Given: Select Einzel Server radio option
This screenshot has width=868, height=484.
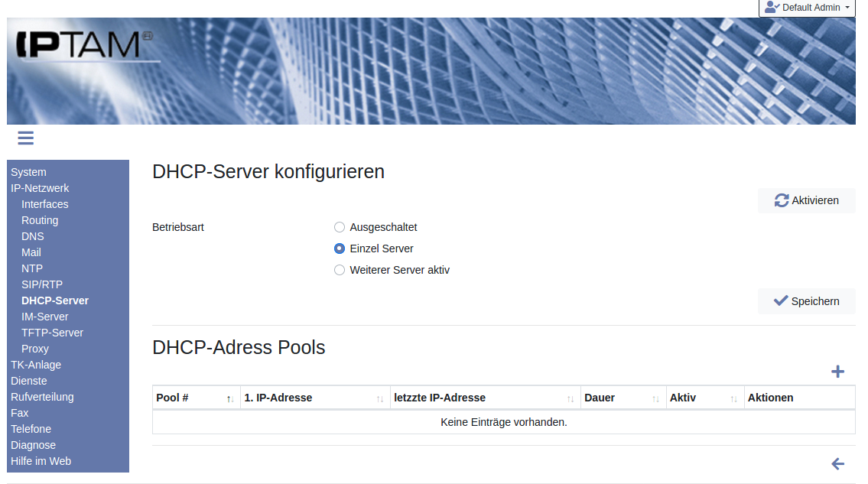Looking at the screenshot, I should point(340,248).
